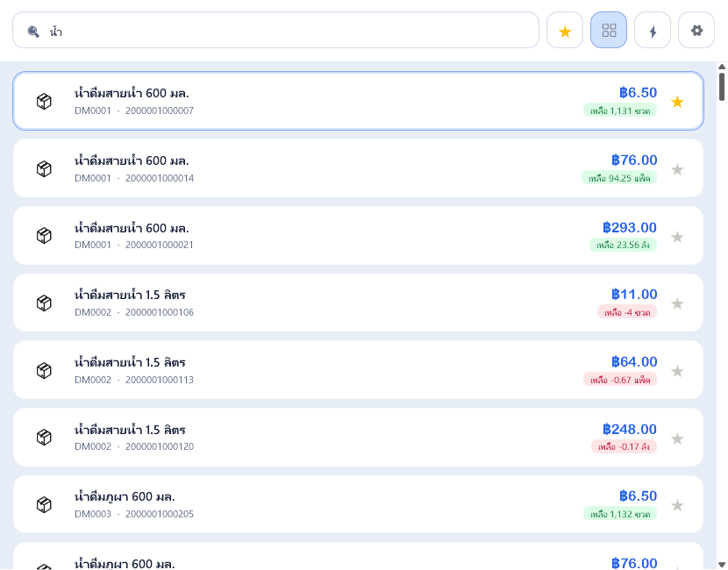Image resolution: width=728 pixels, height=570 pixels.
Task: Favorite the product with barcode 2000001000014
Action: (677, 169)
